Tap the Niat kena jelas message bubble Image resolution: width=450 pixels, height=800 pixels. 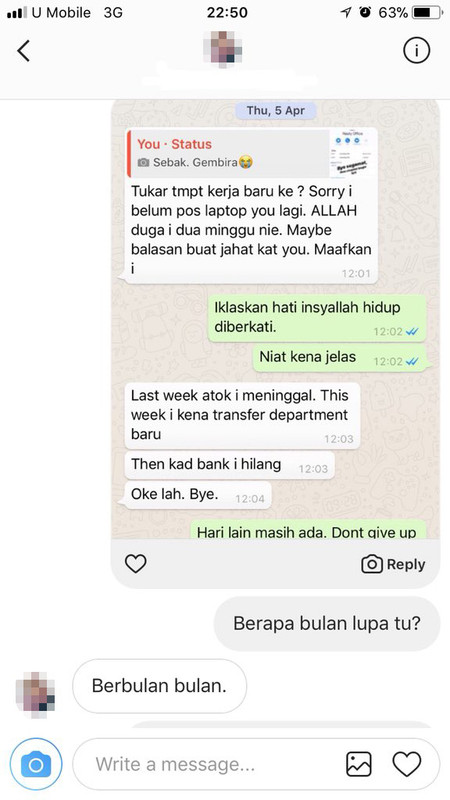coord(339,357)
